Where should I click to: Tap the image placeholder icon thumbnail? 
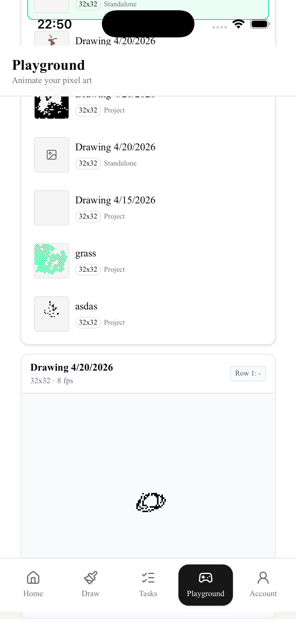(52, 155)
